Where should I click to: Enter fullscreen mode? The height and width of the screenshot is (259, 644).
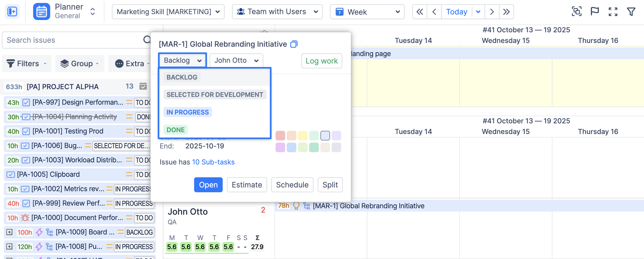tap(613, 12)
